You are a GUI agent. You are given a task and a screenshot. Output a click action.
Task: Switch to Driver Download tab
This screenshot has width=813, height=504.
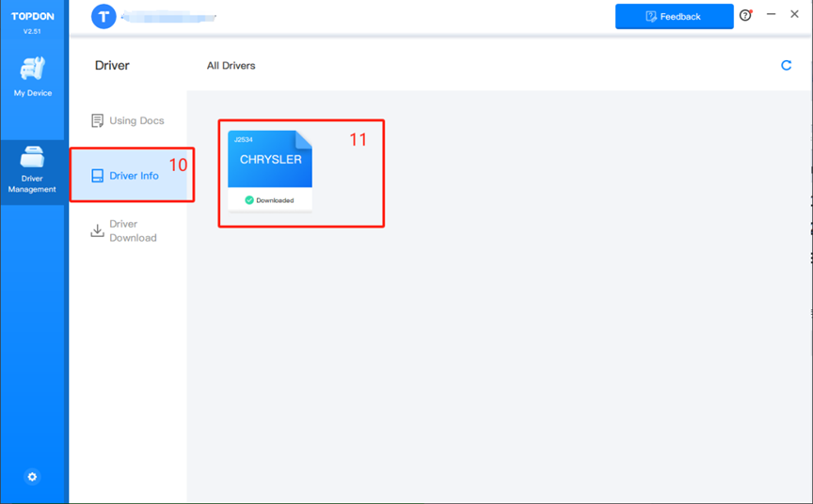coord(124,230)
